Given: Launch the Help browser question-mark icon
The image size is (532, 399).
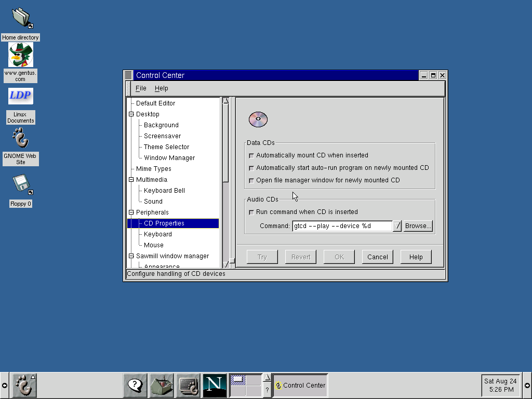Looking at the screenshot, I should (x=135, y=385).
